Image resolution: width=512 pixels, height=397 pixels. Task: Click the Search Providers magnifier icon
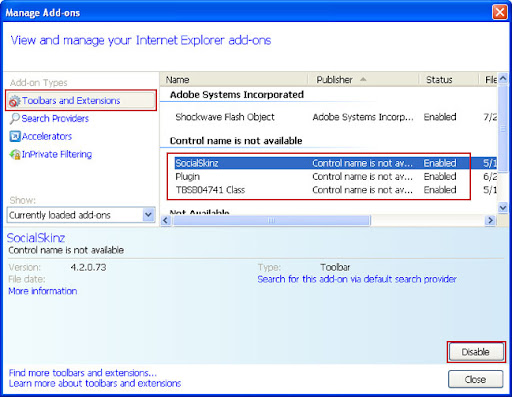pyautogui.click(x=15, y=119)
